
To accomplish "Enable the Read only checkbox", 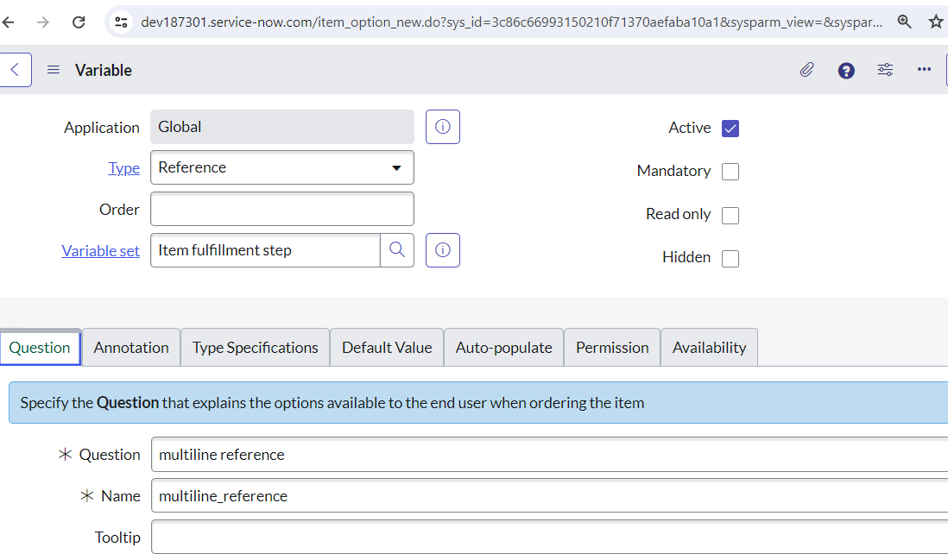I will (x=730, y=215).
